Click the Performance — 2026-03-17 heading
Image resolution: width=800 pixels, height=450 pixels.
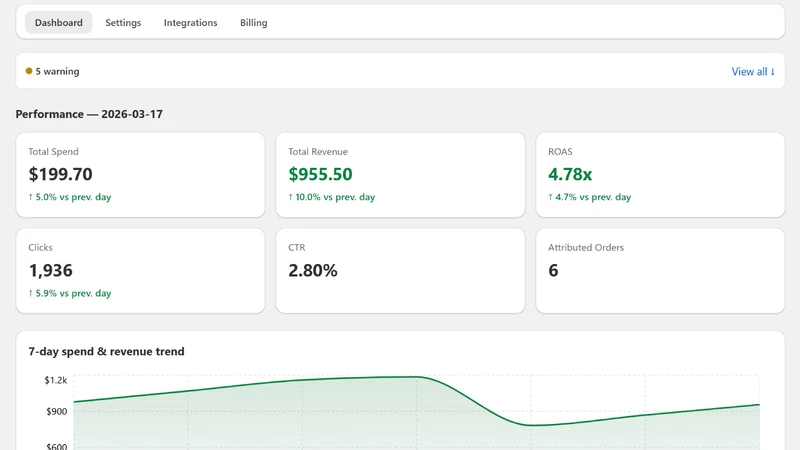coord(89,114)
